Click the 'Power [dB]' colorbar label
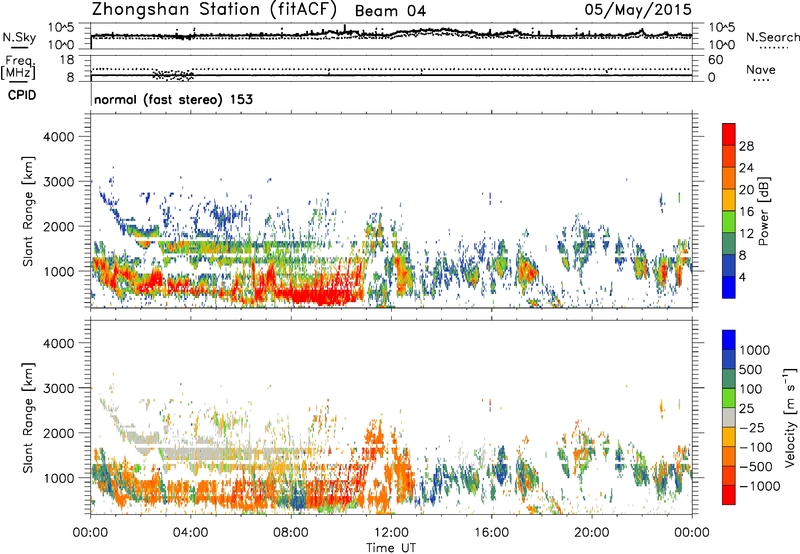 pos(763,211)
